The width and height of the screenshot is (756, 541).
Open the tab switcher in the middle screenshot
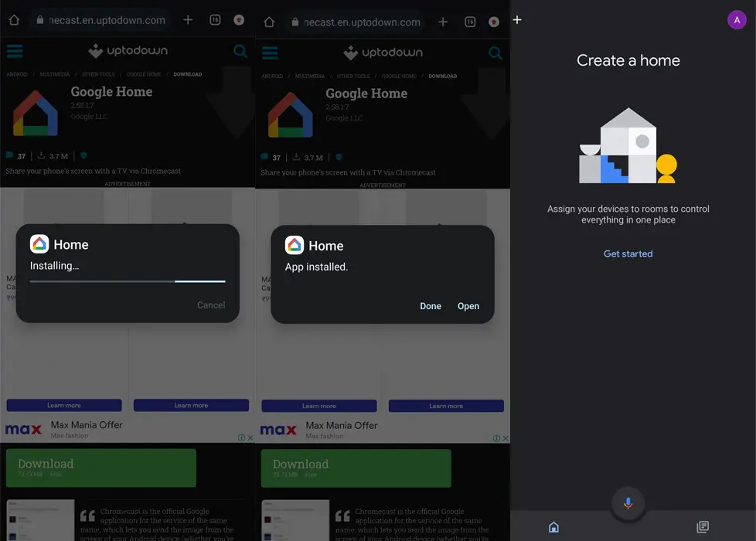click(x=470, y=22)
